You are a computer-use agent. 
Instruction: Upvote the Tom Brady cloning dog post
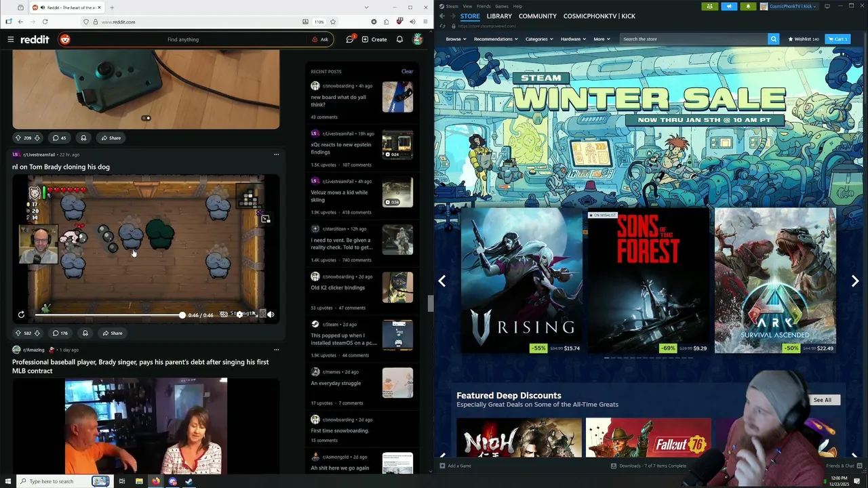[x=18, y=333]
